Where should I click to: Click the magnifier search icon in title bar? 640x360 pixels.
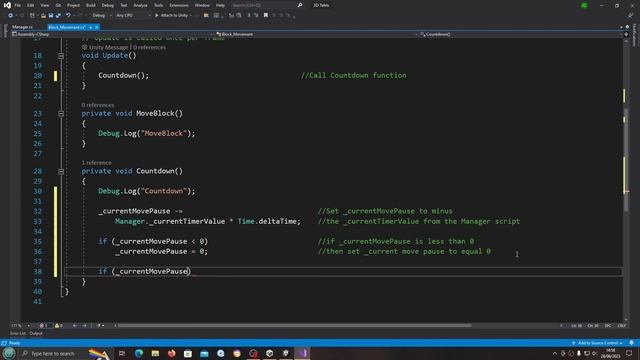(x=300, y=5)
